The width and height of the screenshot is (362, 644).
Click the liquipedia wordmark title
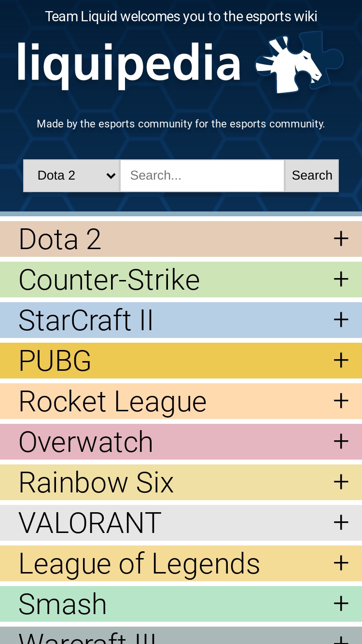tap(129, 64)
